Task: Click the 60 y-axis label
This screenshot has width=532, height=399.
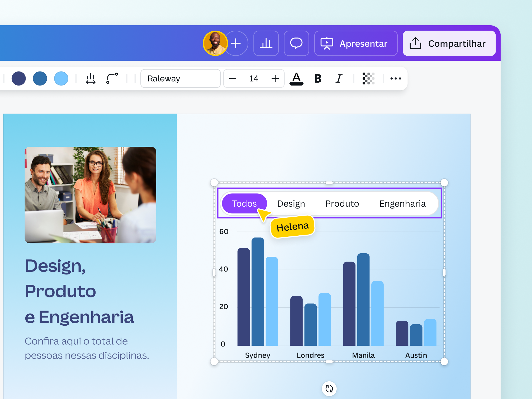Action: [x=224, y=231]
